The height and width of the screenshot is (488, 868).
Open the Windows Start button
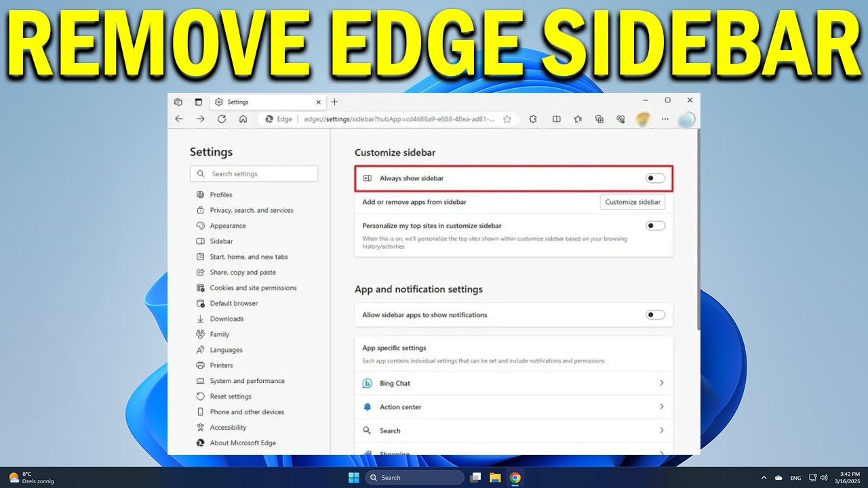(353, 478)
